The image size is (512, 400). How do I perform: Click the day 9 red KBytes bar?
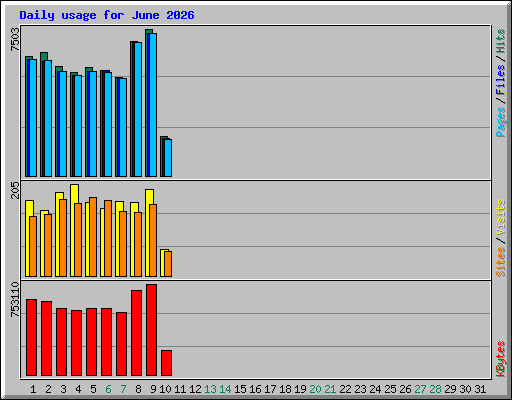point(151,330)
